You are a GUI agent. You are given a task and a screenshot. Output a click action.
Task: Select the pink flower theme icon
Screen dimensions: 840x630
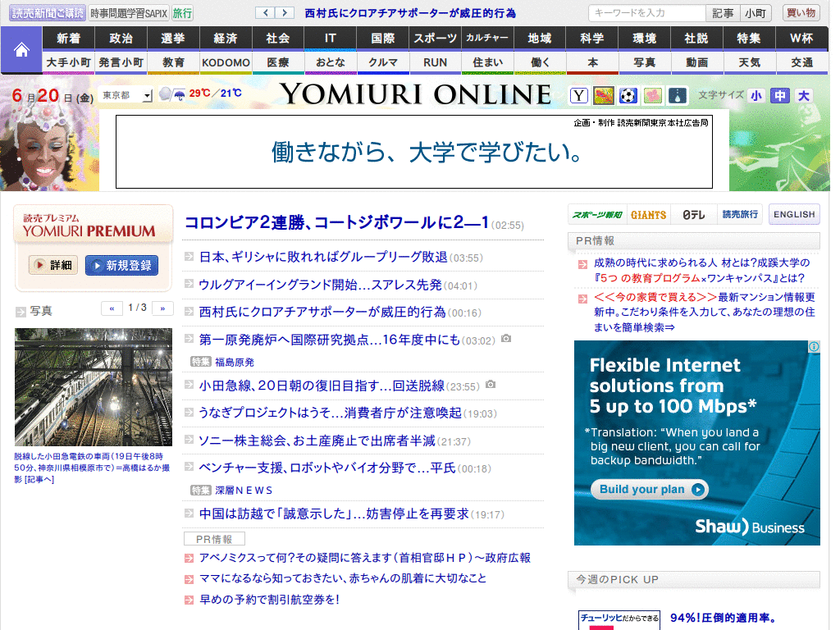[x=652, y=96]
